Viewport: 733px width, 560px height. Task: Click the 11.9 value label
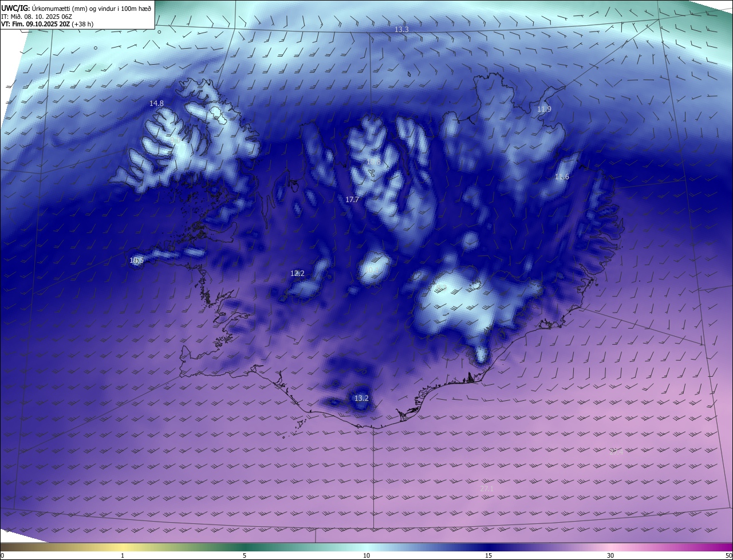544,109
